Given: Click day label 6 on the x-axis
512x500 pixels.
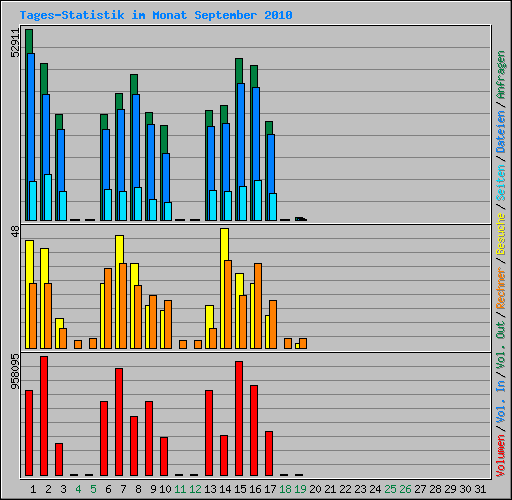Looking at the screenshot, I should (x=108, y=489).
